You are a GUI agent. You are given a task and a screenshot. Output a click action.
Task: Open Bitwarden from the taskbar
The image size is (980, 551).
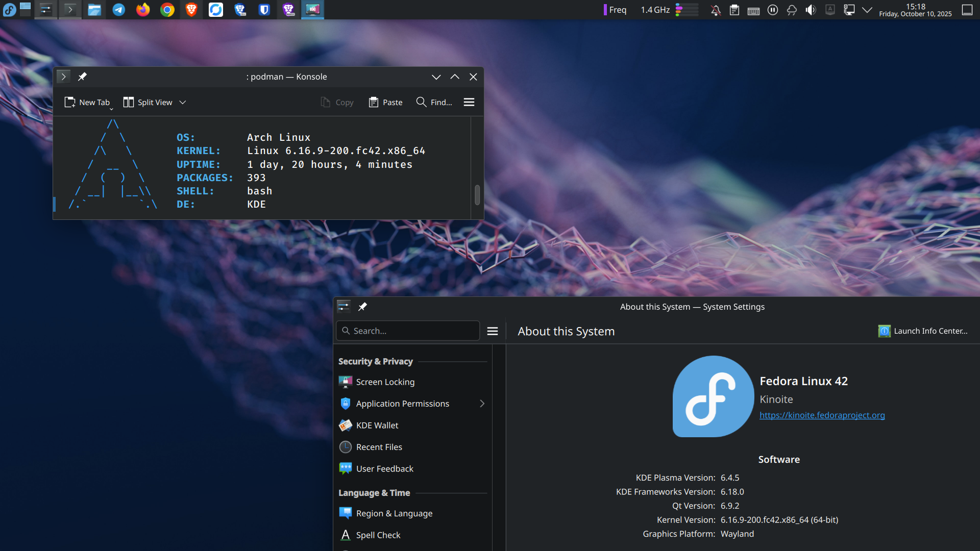point(264,10)
